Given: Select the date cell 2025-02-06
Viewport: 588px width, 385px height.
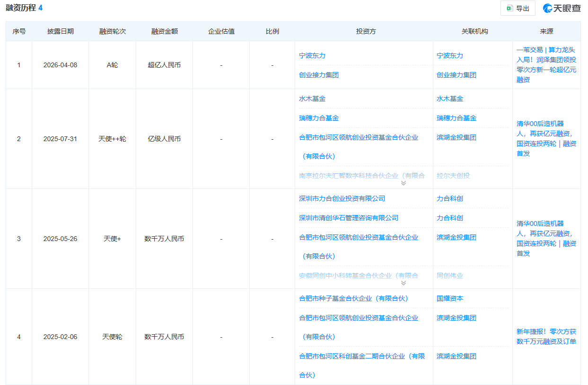Looking at the screenshot, I should 60,337.
